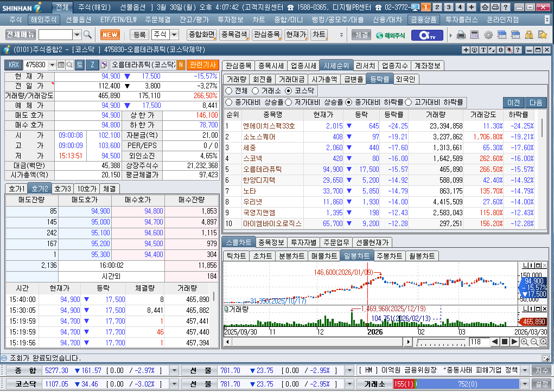554x392 pixels.
Task: Expand the menu bar overflow arrow at right
Action: 547,20
